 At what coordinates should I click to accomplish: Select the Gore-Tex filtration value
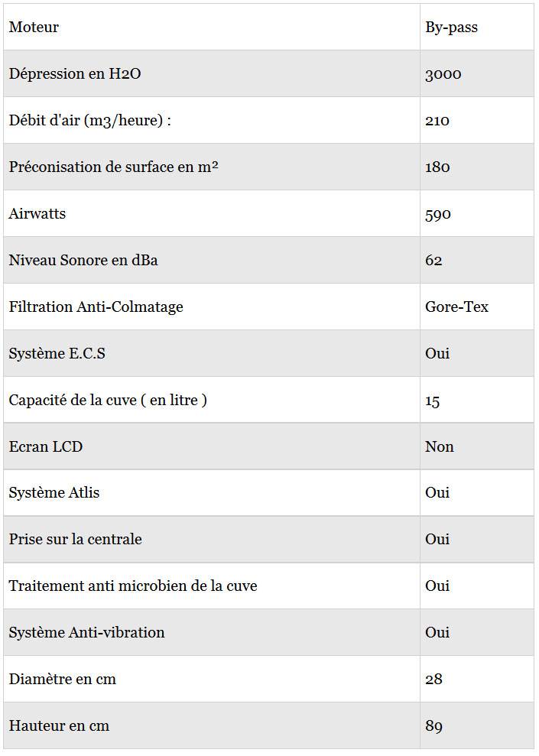tap(456, 307)
